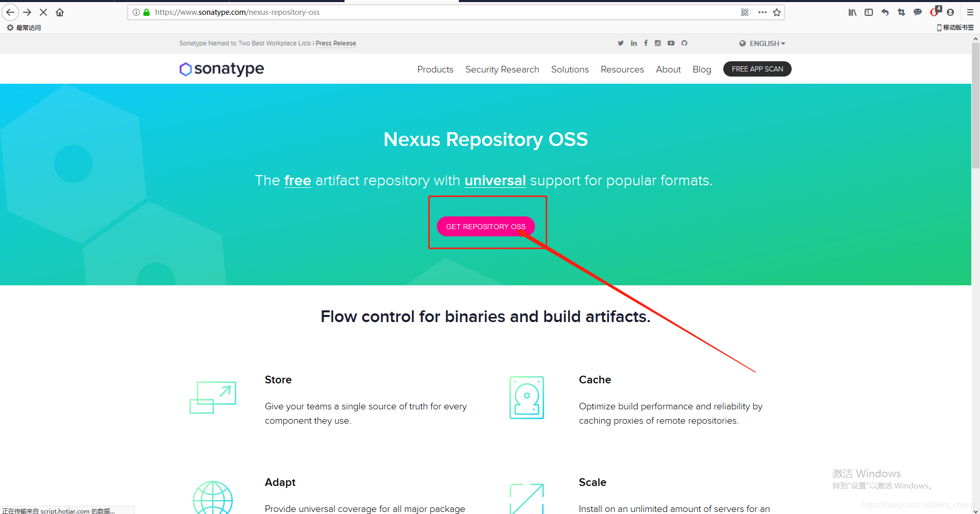
Task: Click the scrollbar down arrow
Action: tap(975, 510)
